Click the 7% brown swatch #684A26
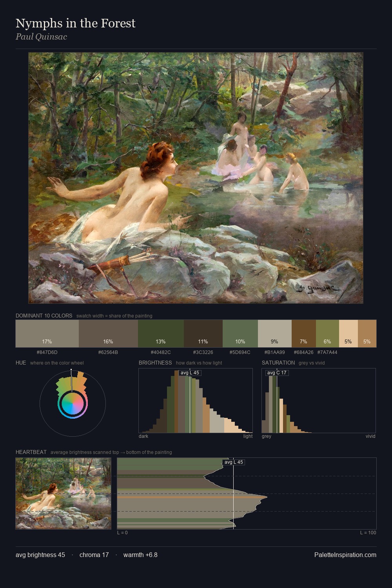Image resolution: width=392 pixels, height=588 pixels. [304, 334]
